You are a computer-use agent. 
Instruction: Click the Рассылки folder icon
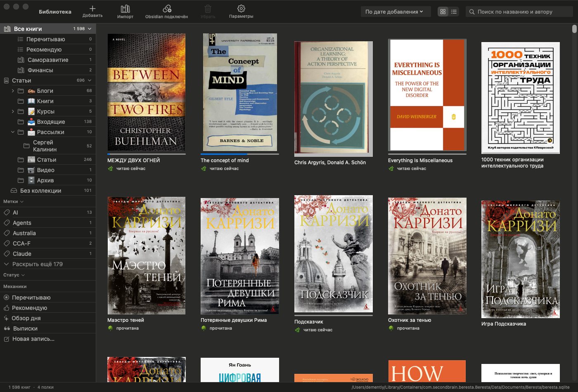pyautogui.click(x=21, y=132)
